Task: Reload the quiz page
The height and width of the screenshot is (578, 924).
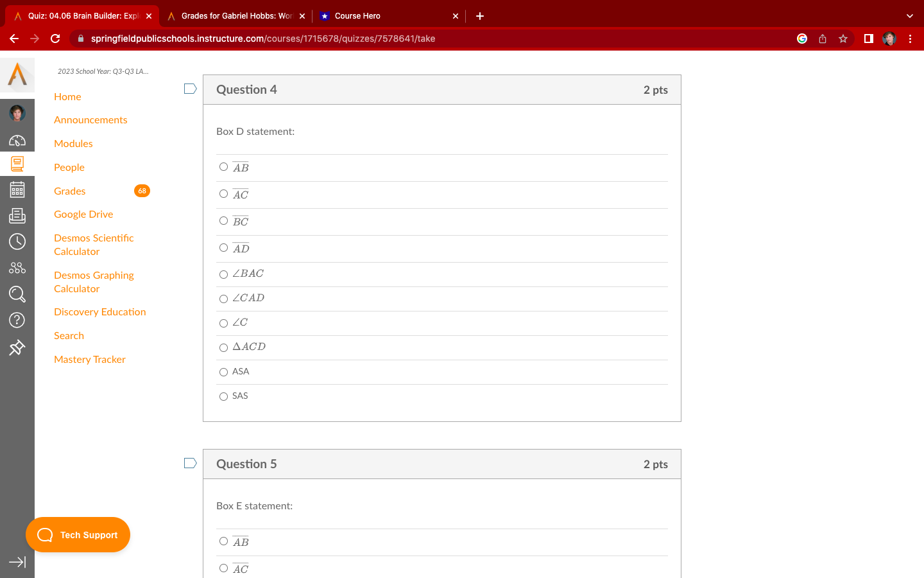Action: pyautogui.click(x=55, y=39)
